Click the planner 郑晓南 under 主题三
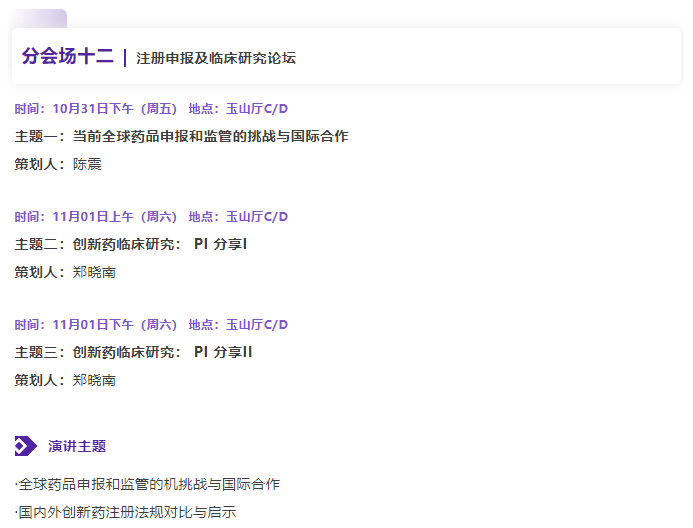 click(x=94, y=380)
